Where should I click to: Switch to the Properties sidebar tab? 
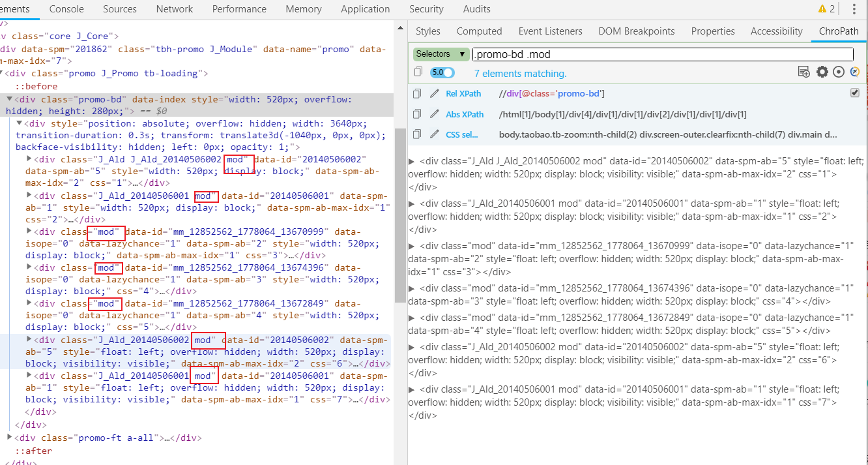(713, 31)
